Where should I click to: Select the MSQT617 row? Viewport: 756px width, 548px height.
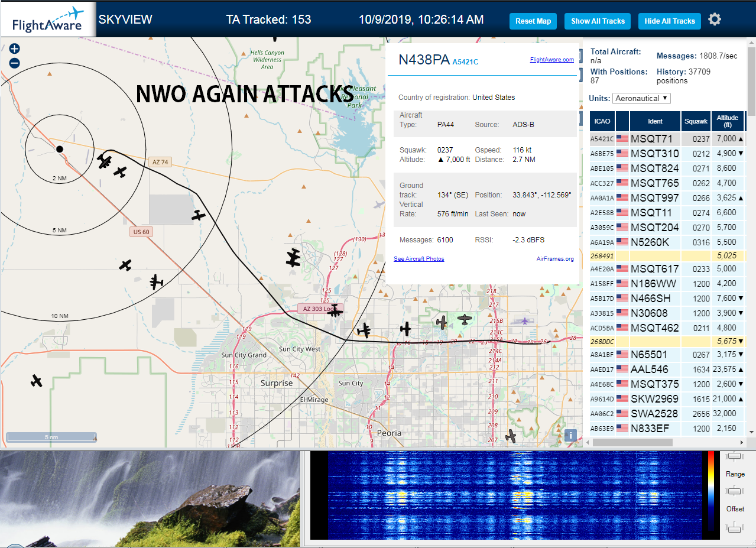667,268
